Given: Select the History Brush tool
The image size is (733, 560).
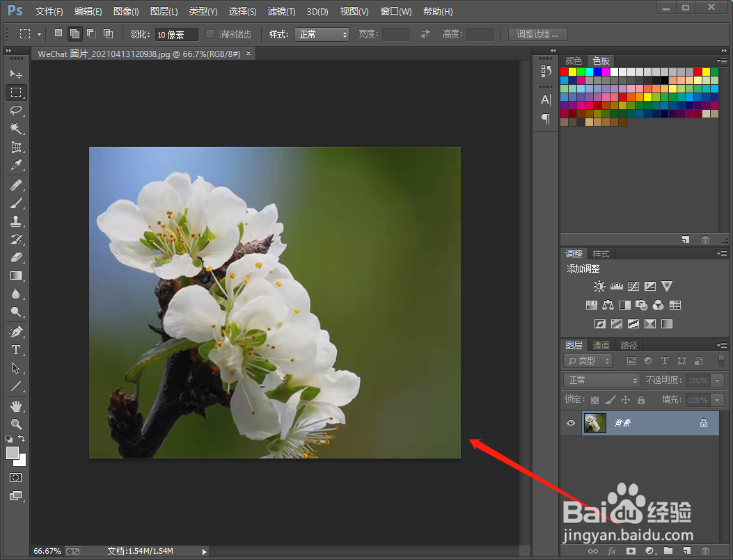Looking at the screenshot, I should click(16, 239).
